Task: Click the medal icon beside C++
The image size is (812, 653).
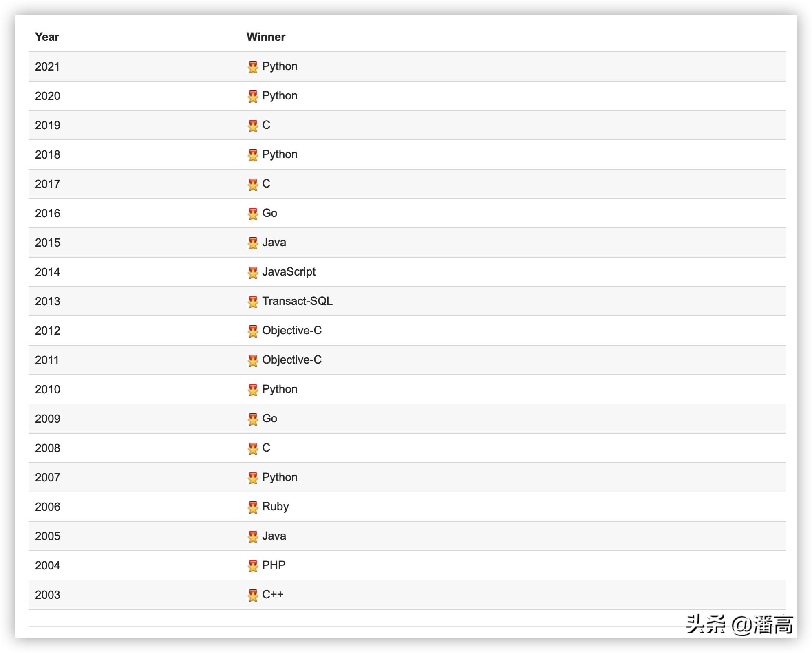Action: tap(253, 595)
